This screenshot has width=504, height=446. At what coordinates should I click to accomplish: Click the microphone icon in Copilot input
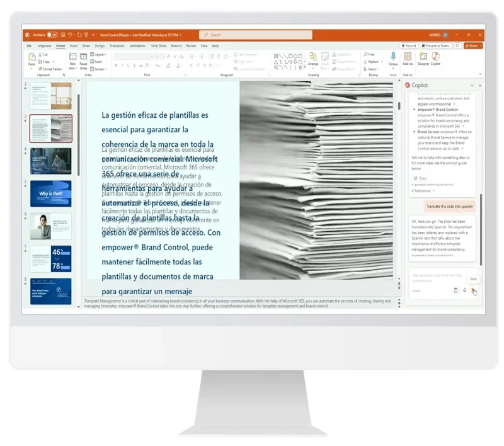click(464, 290)
